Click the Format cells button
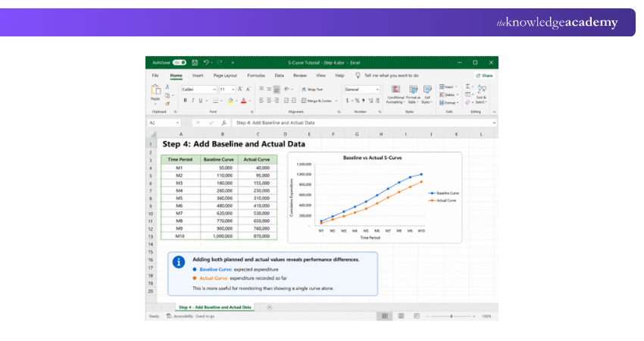The image size is (644, 341). 449,103
